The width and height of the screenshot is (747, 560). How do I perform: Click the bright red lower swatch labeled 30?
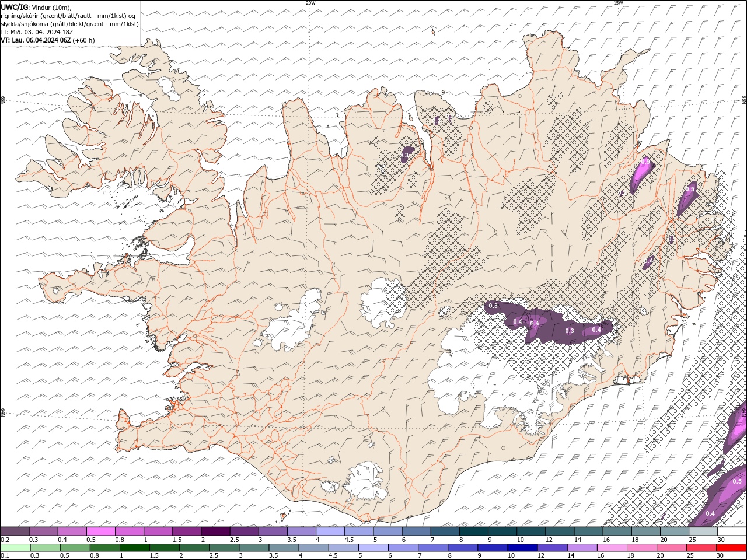point(731,548)
